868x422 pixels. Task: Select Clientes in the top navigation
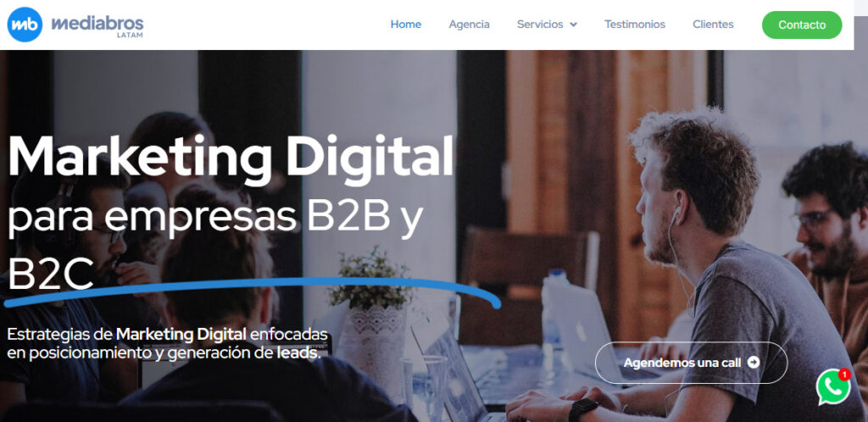pyautogui.click(x=713, y=25)
